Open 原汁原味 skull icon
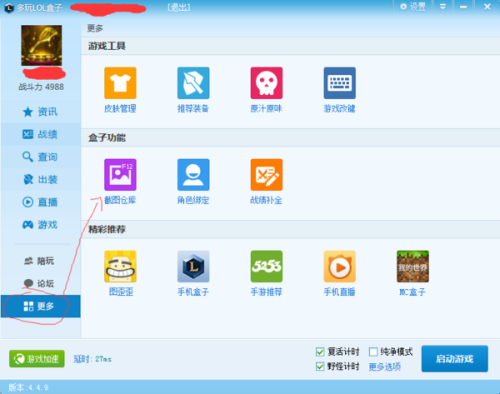 tap(267, 83)
